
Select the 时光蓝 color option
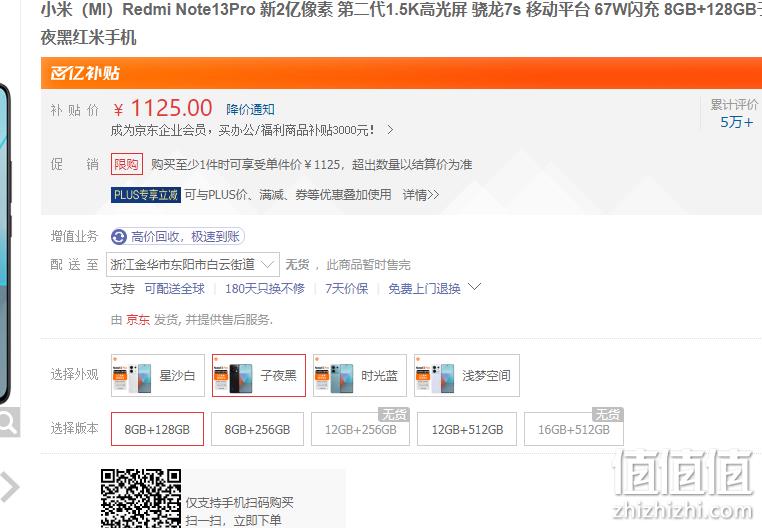pos(360,375)
